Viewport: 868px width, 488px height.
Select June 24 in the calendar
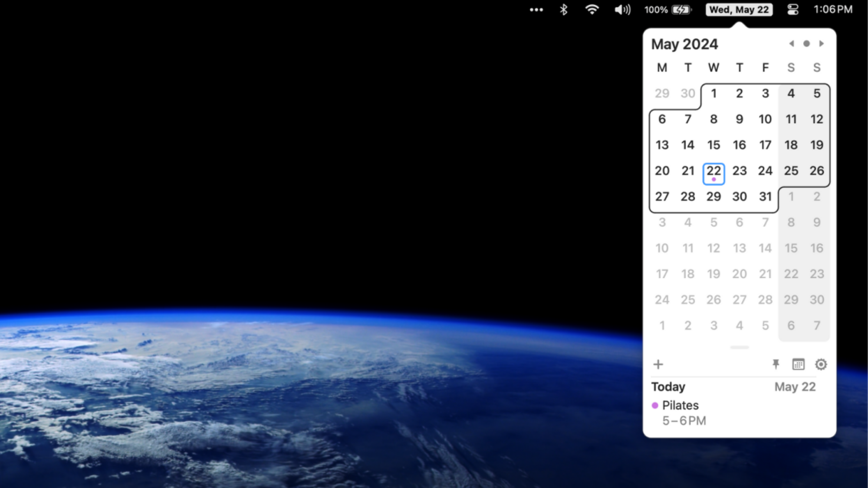(x=662, y=300)
